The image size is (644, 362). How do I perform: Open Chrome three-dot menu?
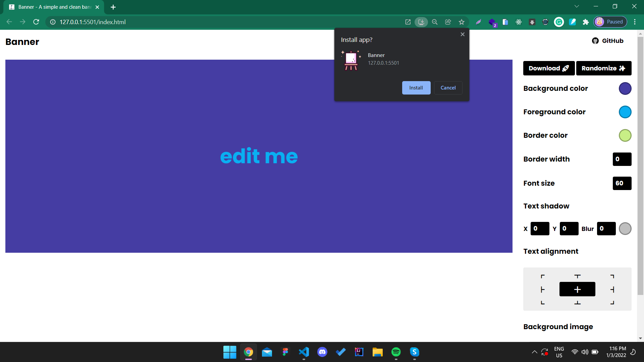tap(635, 22)
